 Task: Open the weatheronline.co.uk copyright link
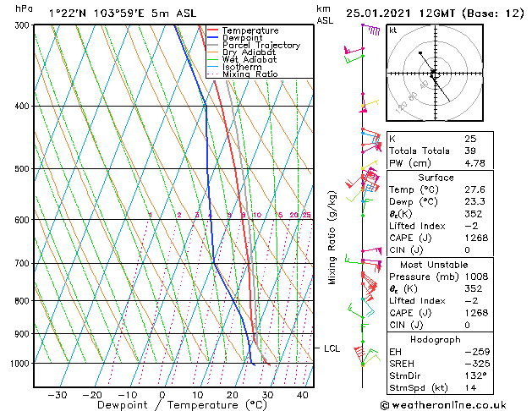[456, 403]
